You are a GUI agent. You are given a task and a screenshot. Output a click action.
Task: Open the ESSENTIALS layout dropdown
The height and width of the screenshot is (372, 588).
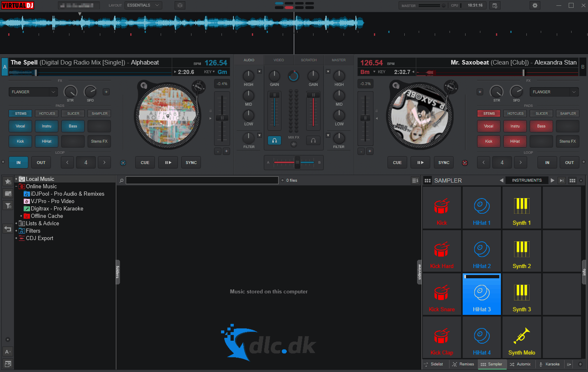click(144, 5)
